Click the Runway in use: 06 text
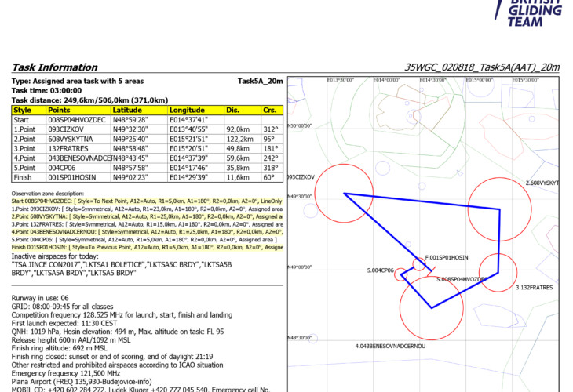This screenshot has width=573, height=392. coord(42,299)
